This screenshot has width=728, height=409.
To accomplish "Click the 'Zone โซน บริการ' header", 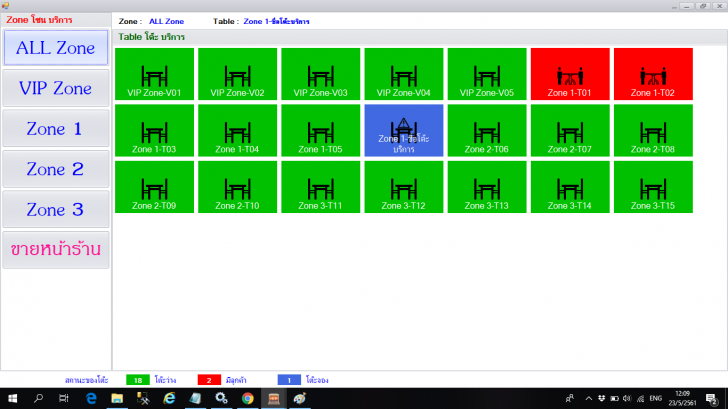I will (39, 20).
